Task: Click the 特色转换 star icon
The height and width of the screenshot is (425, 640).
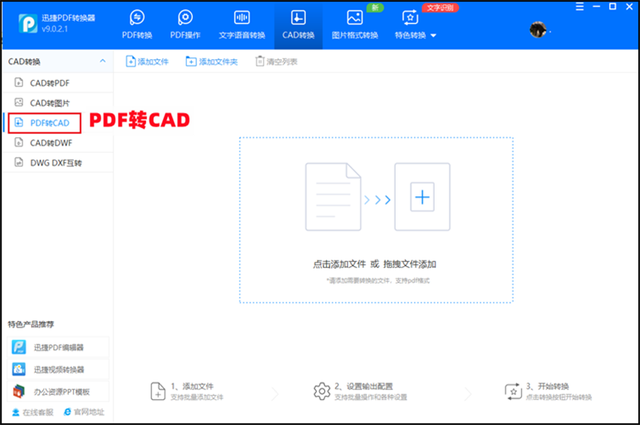Action: pos(410,18)
